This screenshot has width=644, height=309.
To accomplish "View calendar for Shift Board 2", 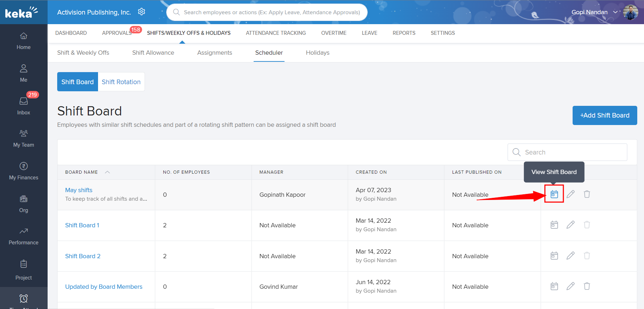I will pyautogui.click(x=554, y=256).
